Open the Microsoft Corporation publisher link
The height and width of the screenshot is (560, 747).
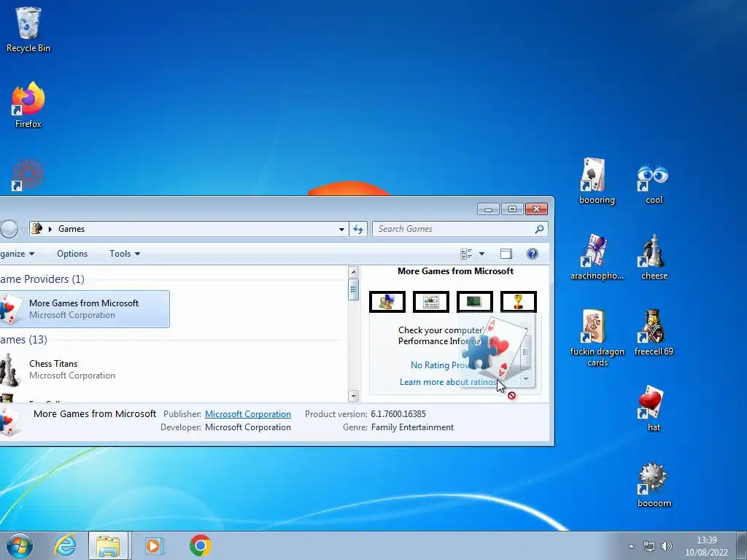248,414
